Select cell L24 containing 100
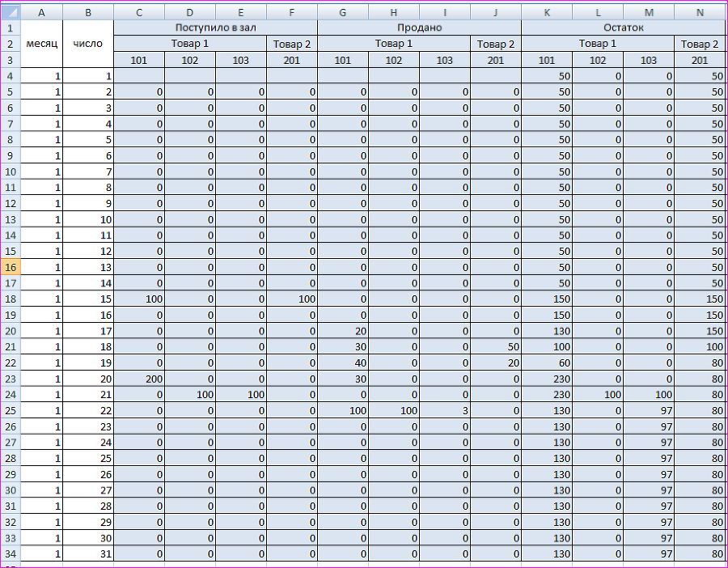Image resolution: width=728 pixels, height=568 pixels. pos(598,395)
